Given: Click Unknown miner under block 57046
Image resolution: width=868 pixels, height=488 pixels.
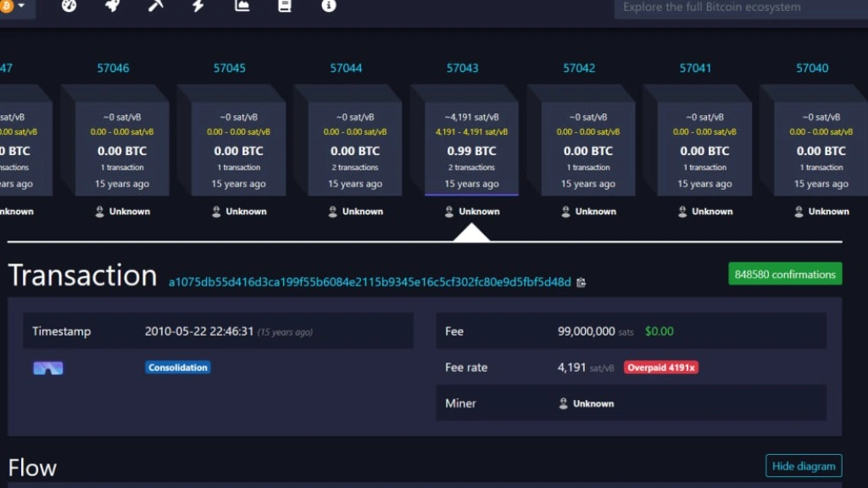Looking at the screenshot, I should point(130,211).
